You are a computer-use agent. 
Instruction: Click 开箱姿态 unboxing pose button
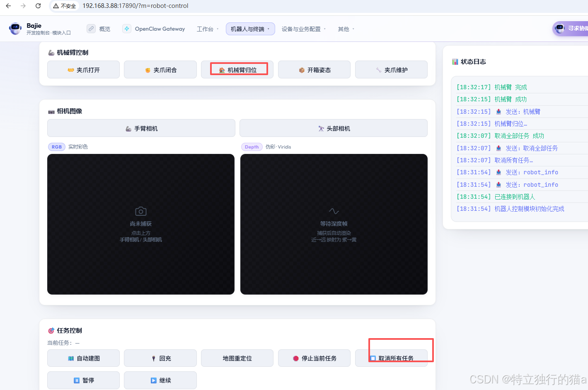pyautogui.click(x=314, y=70)
